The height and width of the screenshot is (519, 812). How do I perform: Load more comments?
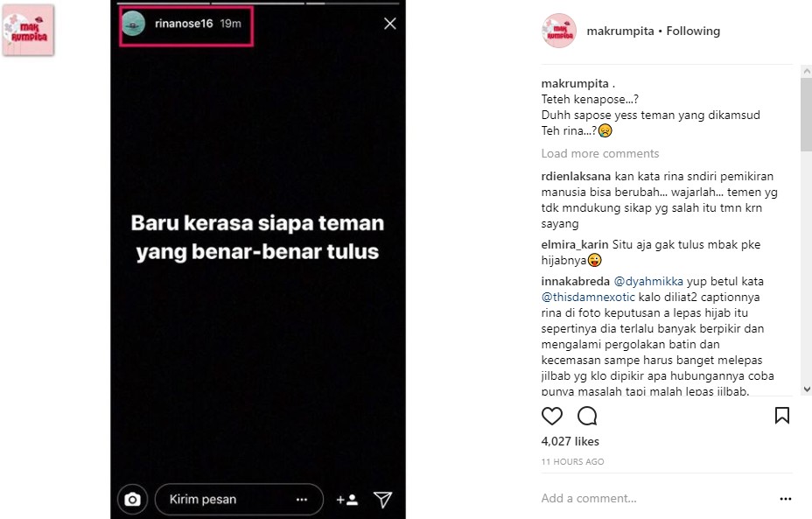point(600,153)
